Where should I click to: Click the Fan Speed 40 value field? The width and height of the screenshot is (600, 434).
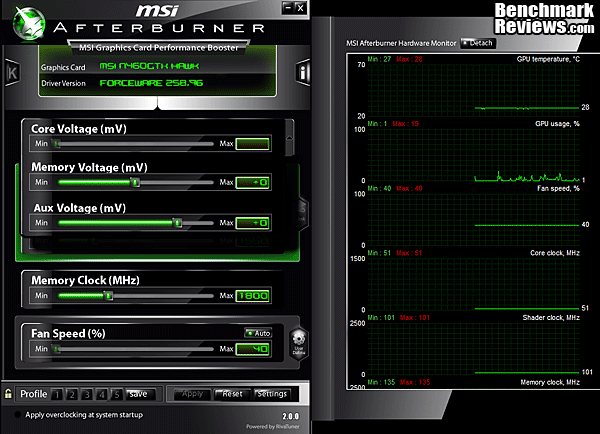tap(253, 349)
